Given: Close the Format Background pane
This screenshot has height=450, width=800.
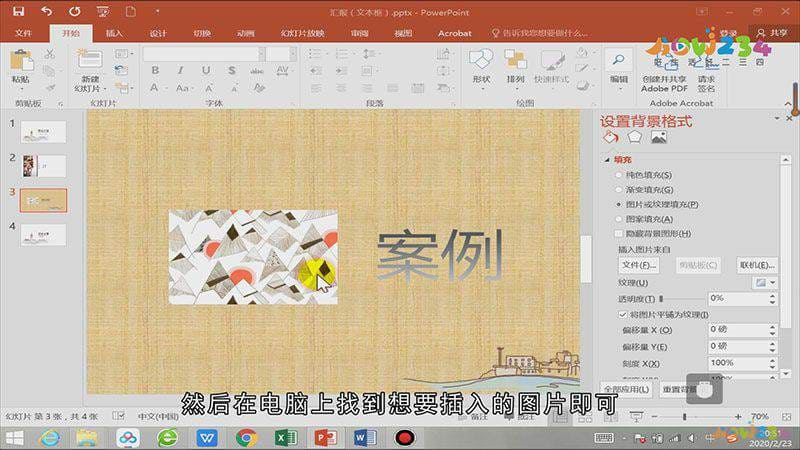Looking at the screenshot, I should (789, 118).
